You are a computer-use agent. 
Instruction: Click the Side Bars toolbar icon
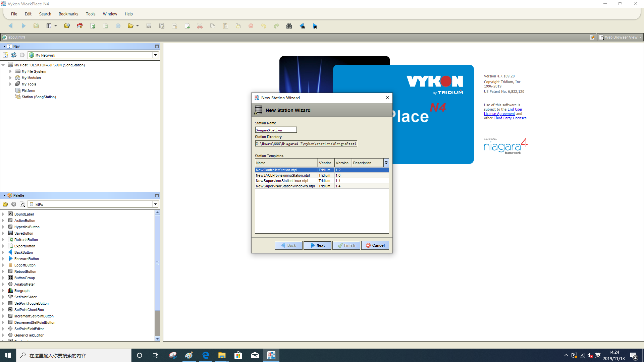pos(49,26)
